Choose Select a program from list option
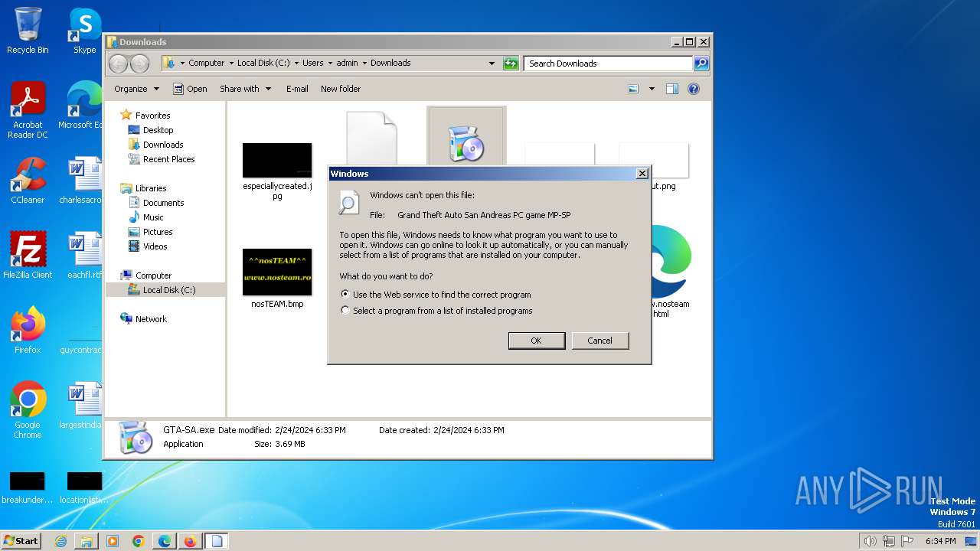This screenshot has height=551, width=980. pyautogui.click(x=436, y=311)
